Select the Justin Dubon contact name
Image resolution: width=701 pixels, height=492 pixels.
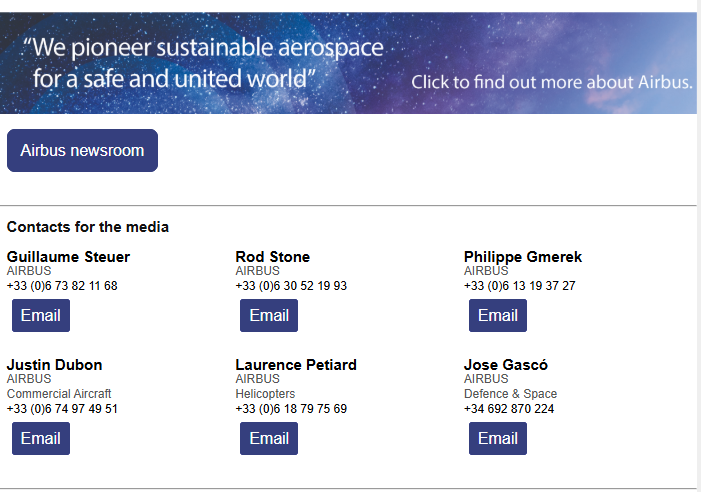click(54, 365)
